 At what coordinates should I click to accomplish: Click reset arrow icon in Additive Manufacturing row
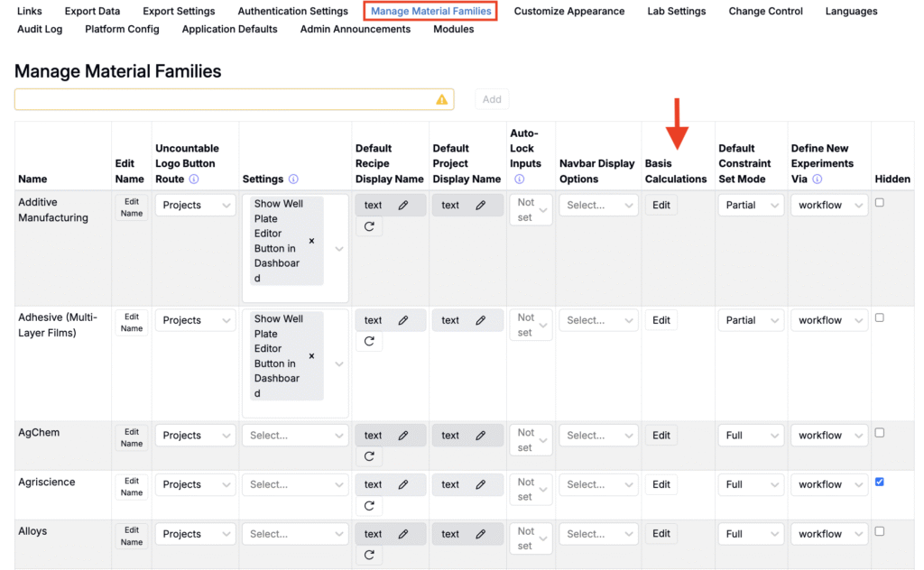tap(369, 227)
